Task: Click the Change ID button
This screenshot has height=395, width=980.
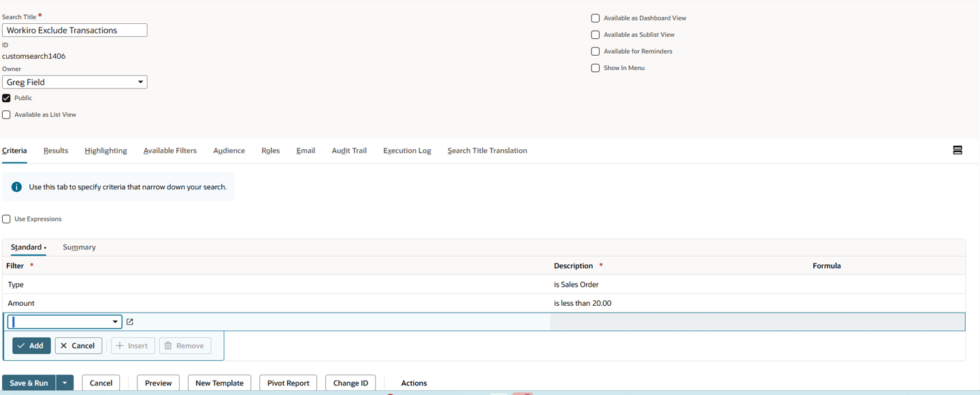Action: pyautogui.click(x=350, y=383)
